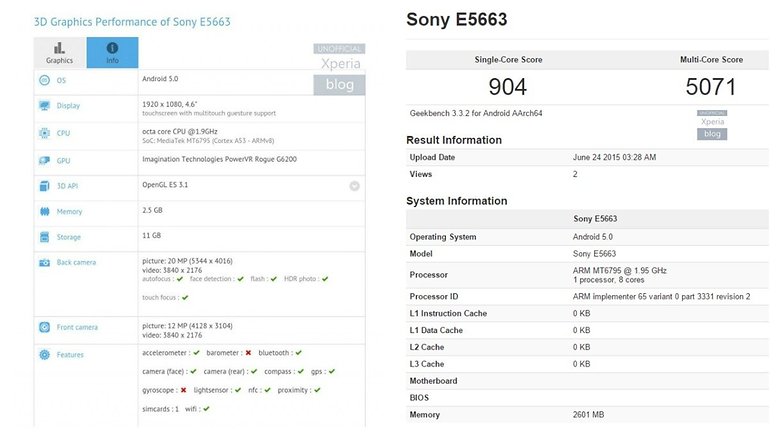
Task: Select the 12 MP front camera picture text
Action: [188, 326]
